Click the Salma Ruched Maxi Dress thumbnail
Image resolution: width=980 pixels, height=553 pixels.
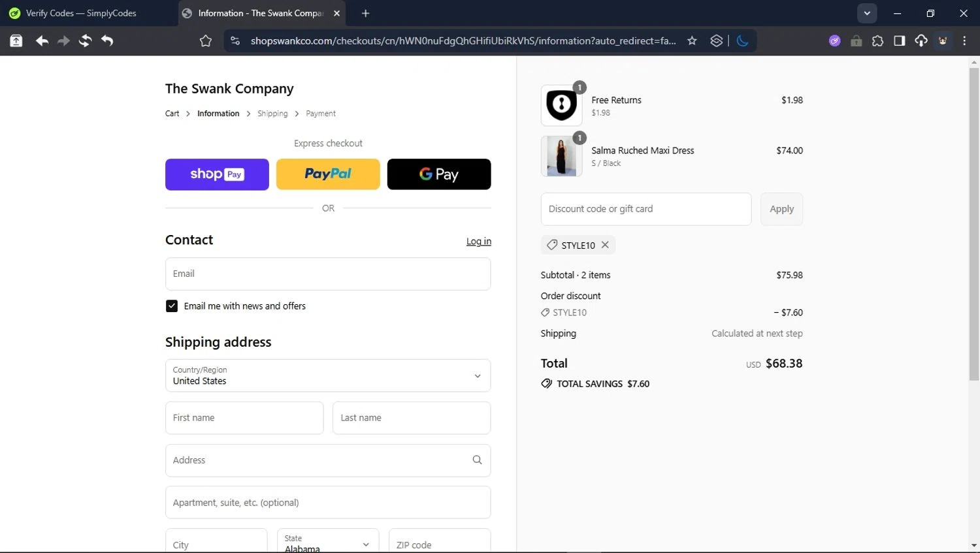point(561,156)
